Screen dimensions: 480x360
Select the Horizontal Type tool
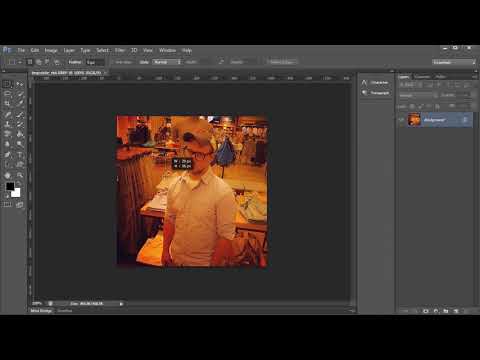20,155
